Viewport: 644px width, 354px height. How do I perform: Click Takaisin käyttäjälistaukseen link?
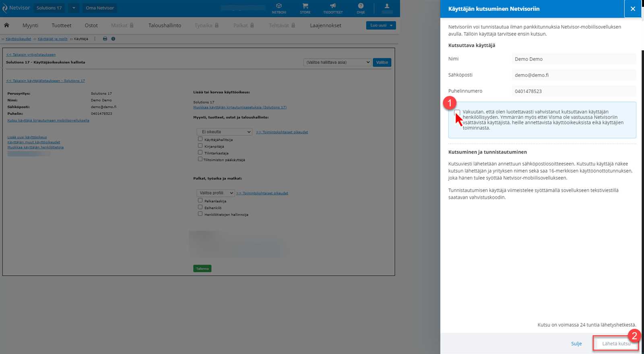point(45,81)
